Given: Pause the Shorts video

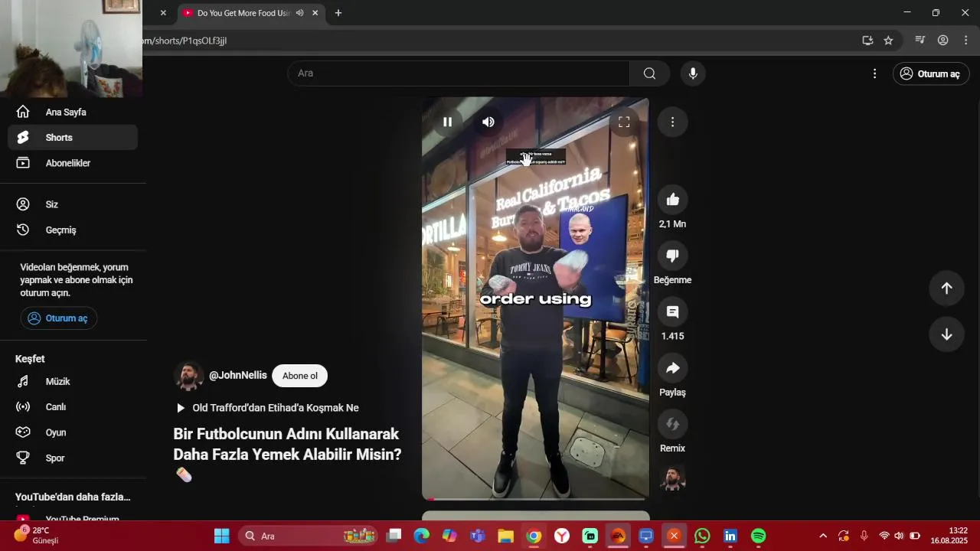Looking at the screenshot, I should tap(447, 122).
